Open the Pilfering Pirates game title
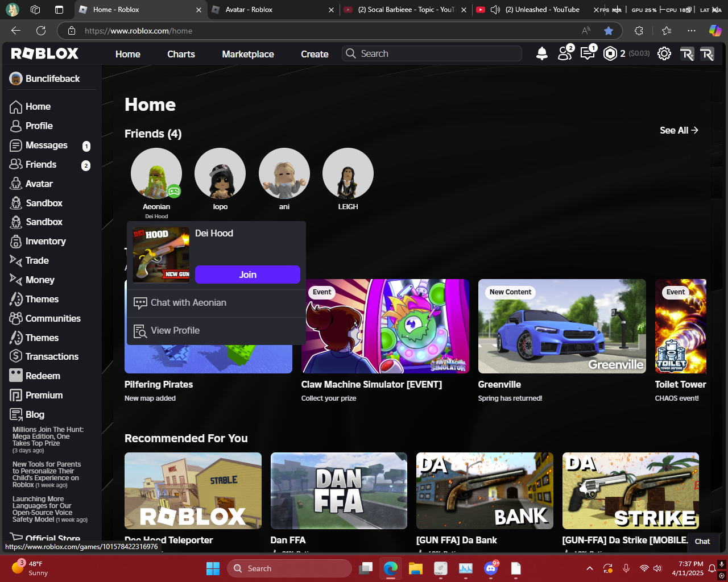The width and height of the screenshot is (728, 582). click(x=159, y=385)
